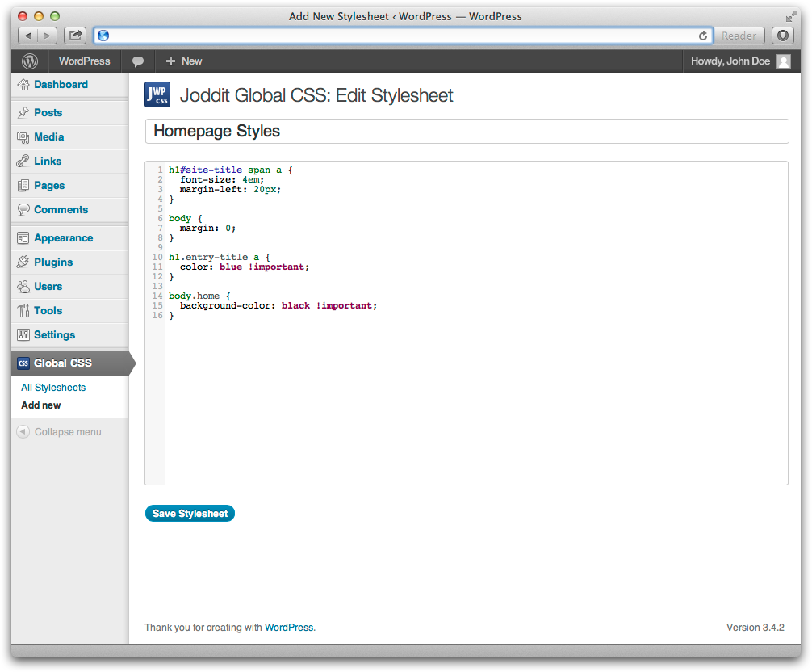
Task: Click the Pages icon in sidebar
Action: pos(23,186)
